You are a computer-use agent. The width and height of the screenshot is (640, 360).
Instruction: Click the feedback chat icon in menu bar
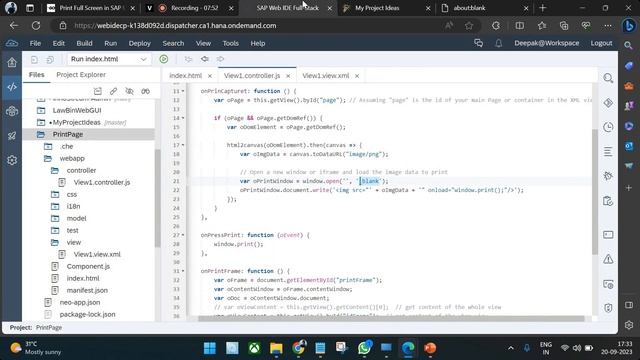[478, 43]
